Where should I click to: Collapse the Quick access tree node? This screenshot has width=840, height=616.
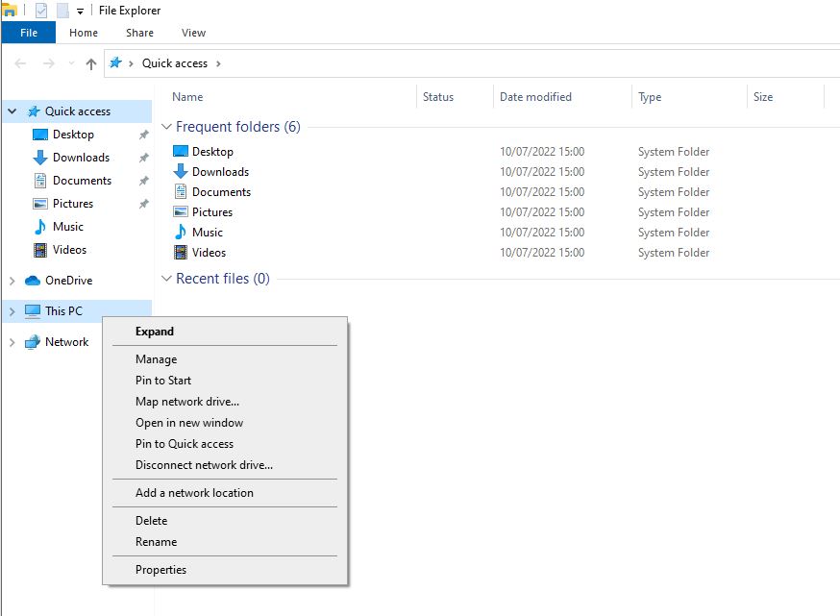12,111
